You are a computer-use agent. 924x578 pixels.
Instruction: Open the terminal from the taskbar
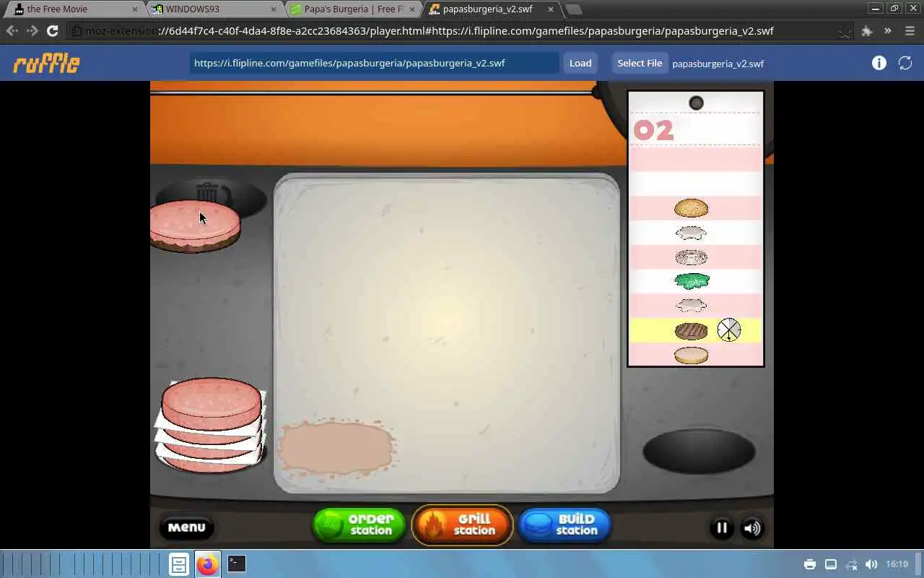237,564
